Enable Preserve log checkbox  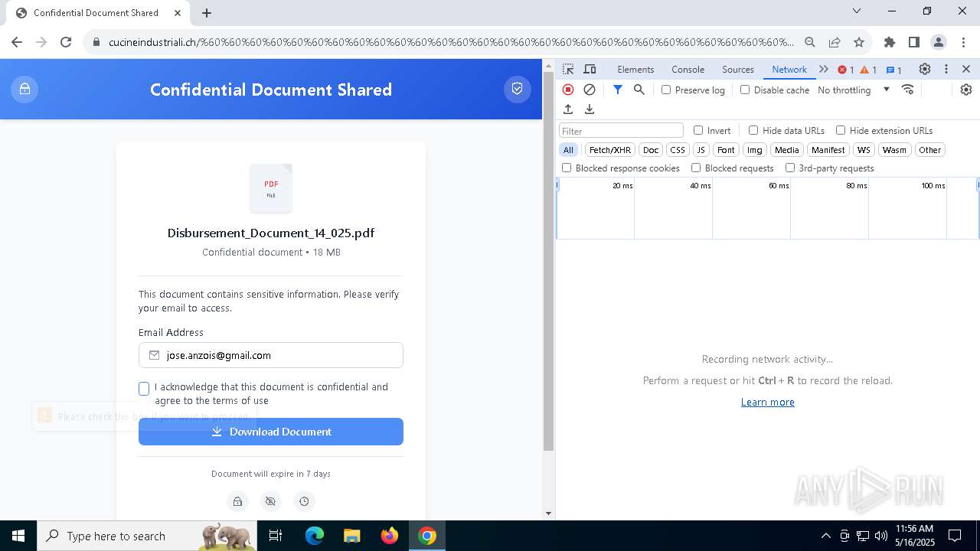[x=666, y=90]
